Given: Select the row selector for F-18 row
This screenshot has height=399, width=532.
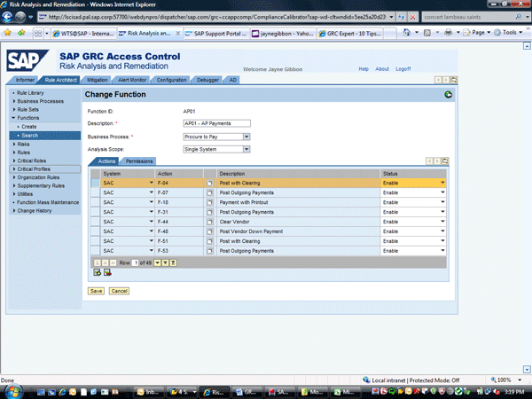Looking at the screenshot, I should coord(94,202).
